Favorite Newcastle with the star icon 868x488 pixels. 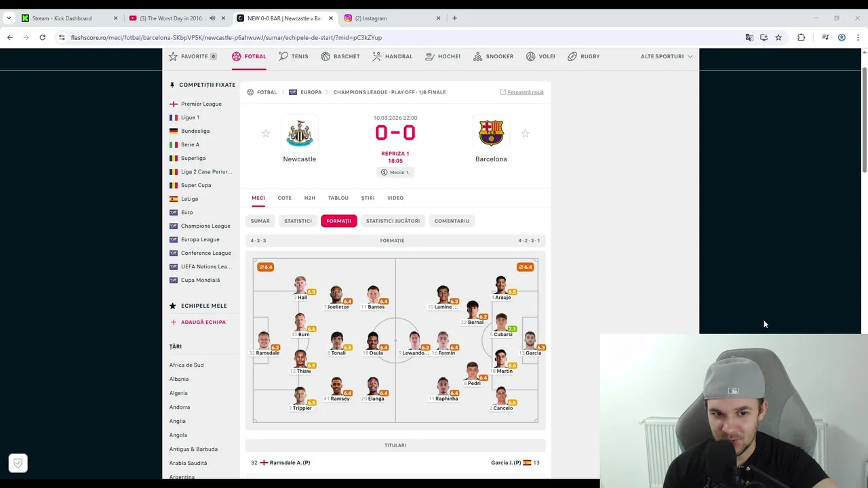[x=266, y=134]
